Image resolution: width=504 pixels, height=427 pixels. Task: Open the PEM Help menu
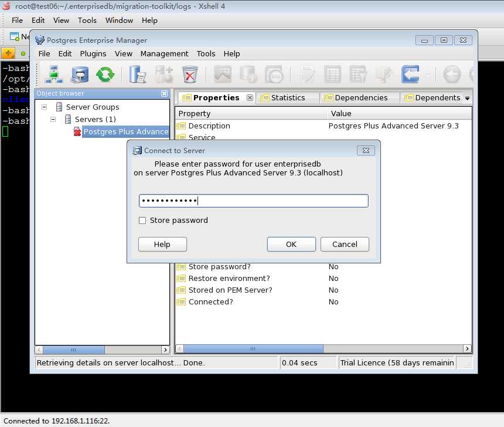pyautogui.click(x=231, y=54)
